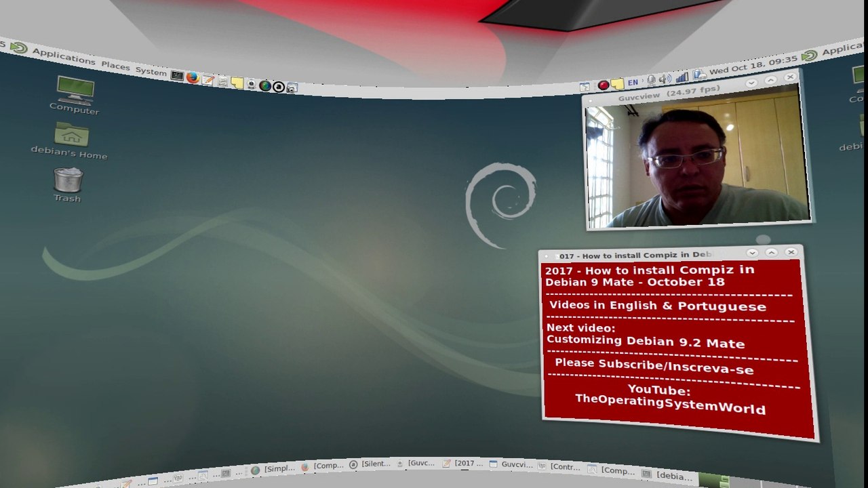Click the green workspace switcher on bottom panel

[714, 481]
